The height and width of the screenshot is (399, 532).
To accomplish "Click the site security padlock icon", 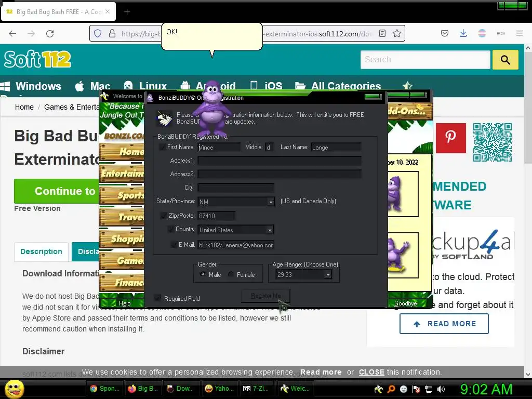I will click(x=112, y=34).
